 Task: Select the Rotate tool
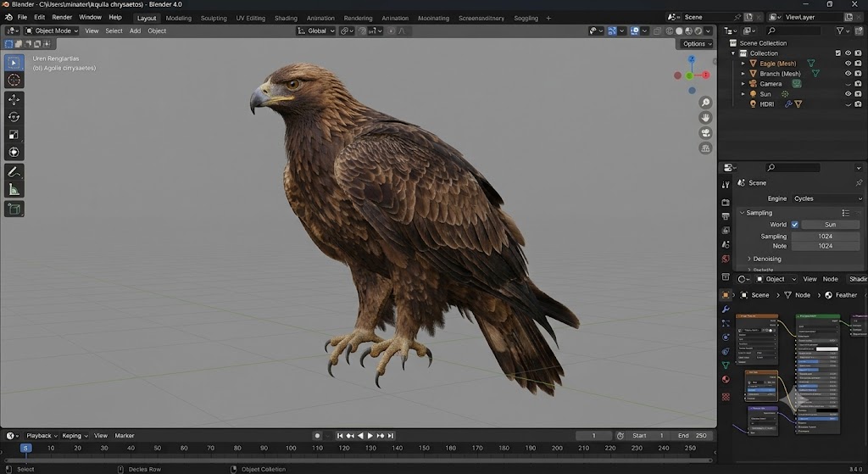point(14,117)
